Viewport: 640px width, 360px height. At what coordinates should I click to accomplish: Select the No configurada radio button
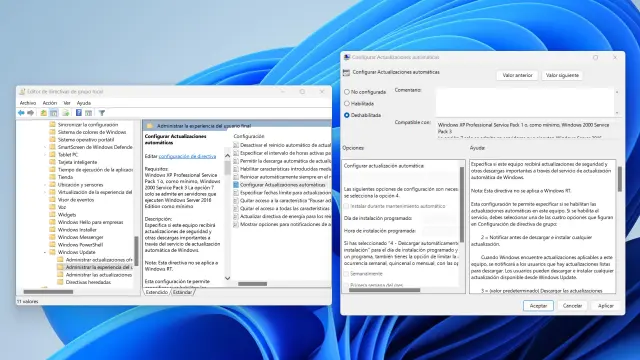point(347,92)
